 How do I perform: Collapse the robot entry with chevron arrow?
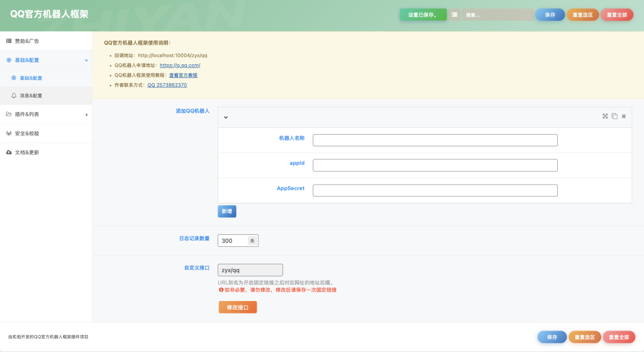coord(226,117)
